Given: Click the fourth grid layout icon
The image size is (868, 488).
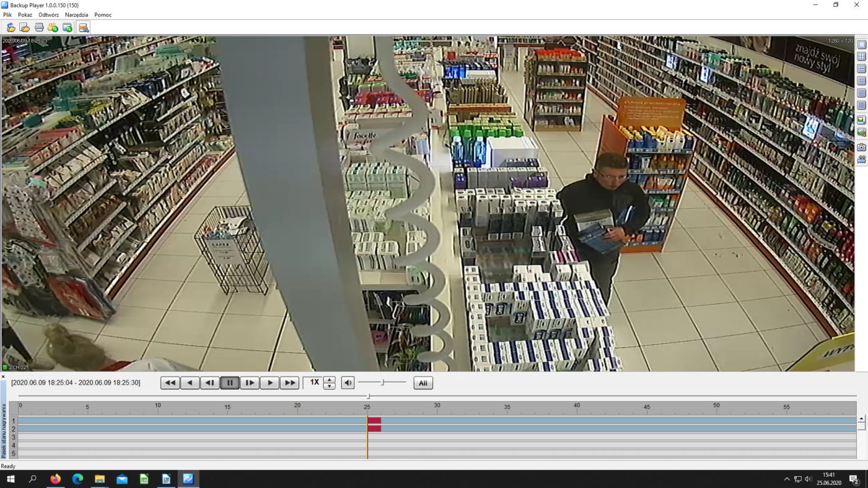Looking at the screenshot, I should point(862,81).
